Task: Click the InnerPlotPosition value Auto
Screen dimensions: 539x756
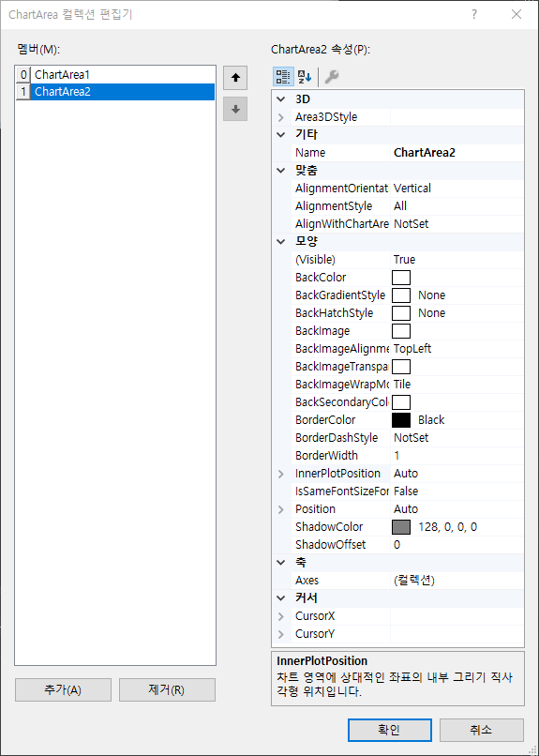Action: (406, 474)
